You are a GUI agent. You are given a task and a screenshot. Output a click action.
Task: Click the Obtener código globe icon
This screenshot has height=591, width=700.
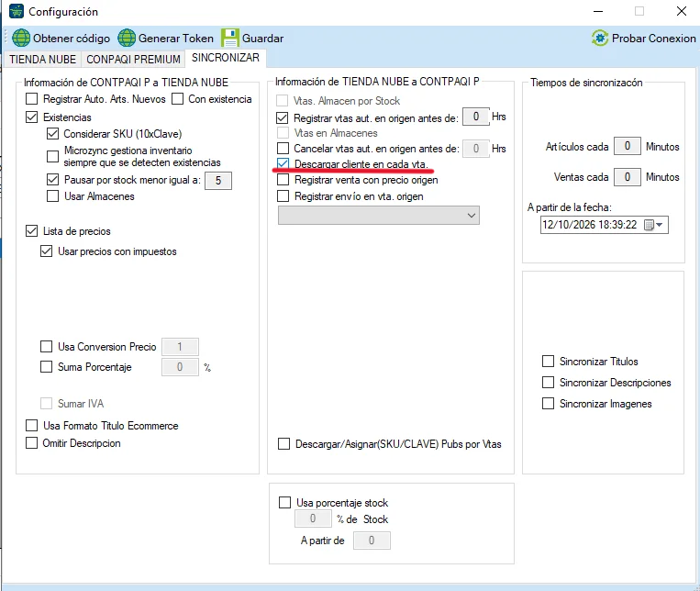(x=21, y=38)
